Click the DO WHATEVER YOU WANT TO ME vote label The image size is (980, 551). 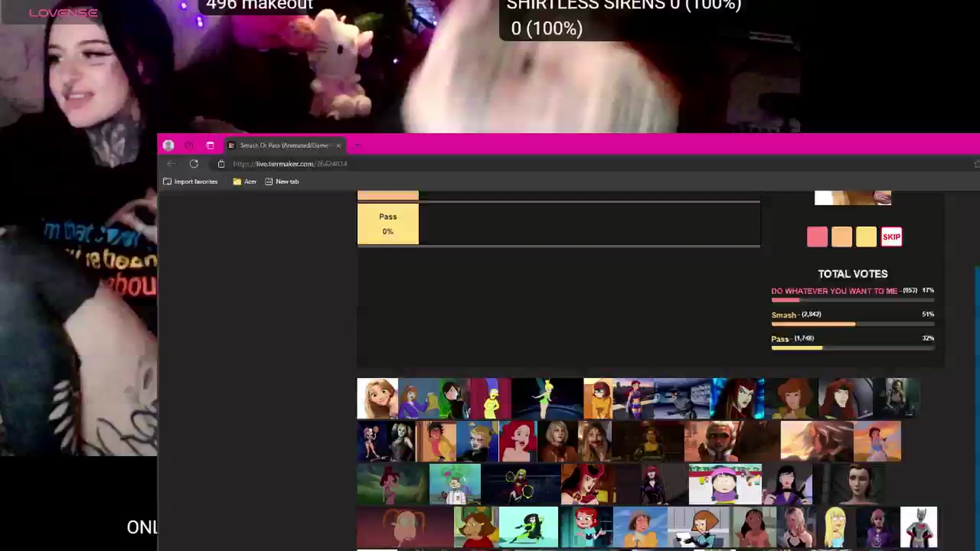click(834, 291)
